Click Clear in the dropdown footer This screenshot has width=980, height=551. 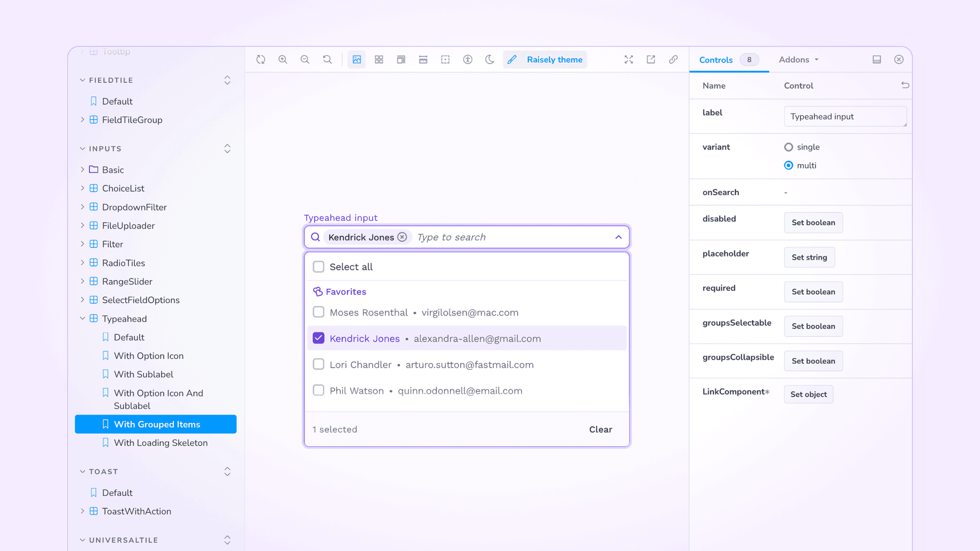600,429
